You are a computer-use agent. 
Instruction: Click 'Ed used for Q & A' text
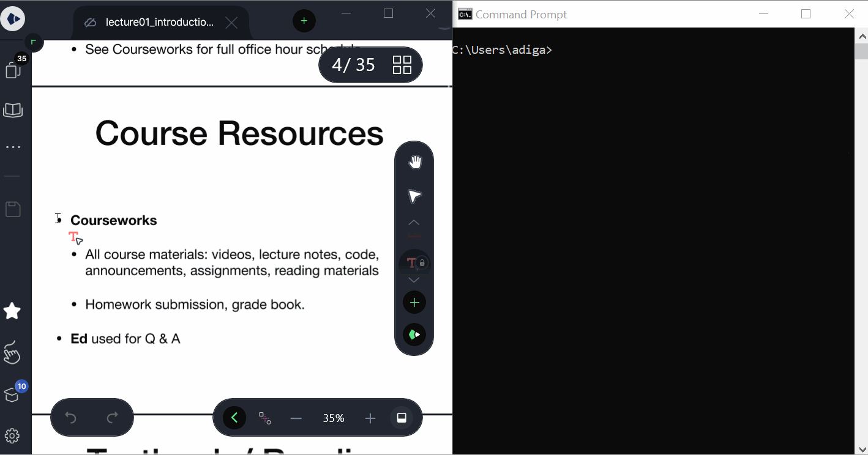click(x=125, y=339)
